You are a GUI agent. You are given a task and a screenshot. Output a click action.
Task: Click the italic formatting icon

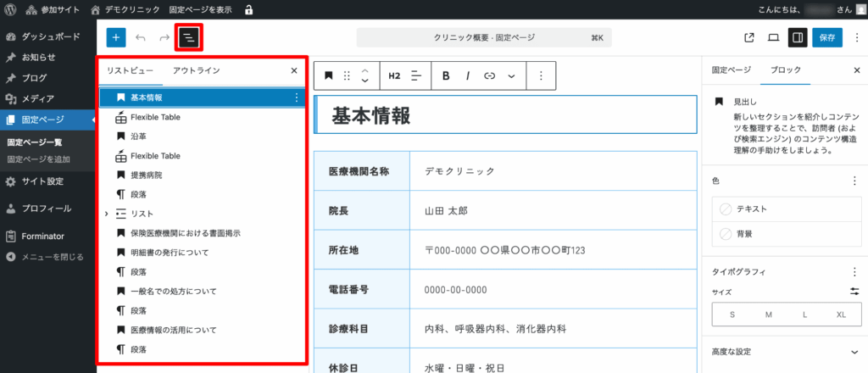[x=467, y=75]
